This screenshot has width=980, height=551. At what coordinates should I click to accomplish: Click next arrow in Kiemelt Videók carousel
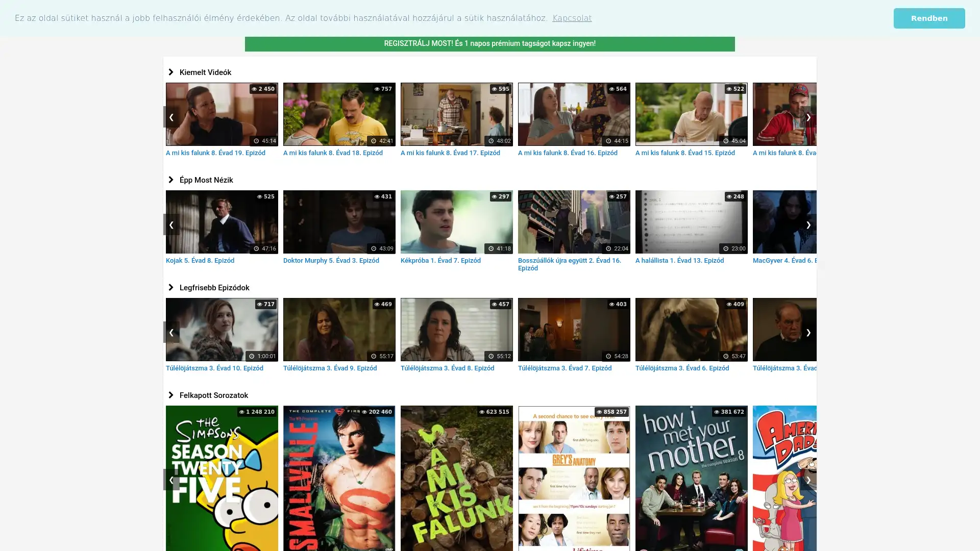(808, 117)
